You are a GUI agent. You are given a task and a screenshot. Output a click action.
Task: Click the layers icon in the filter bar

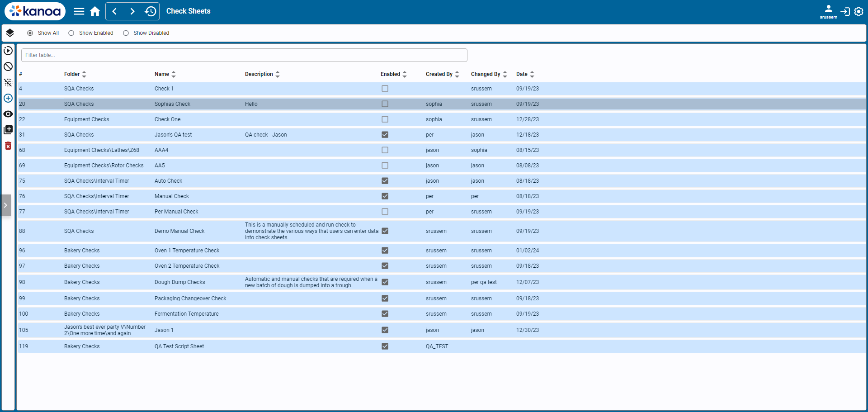(x=10, y=33)
